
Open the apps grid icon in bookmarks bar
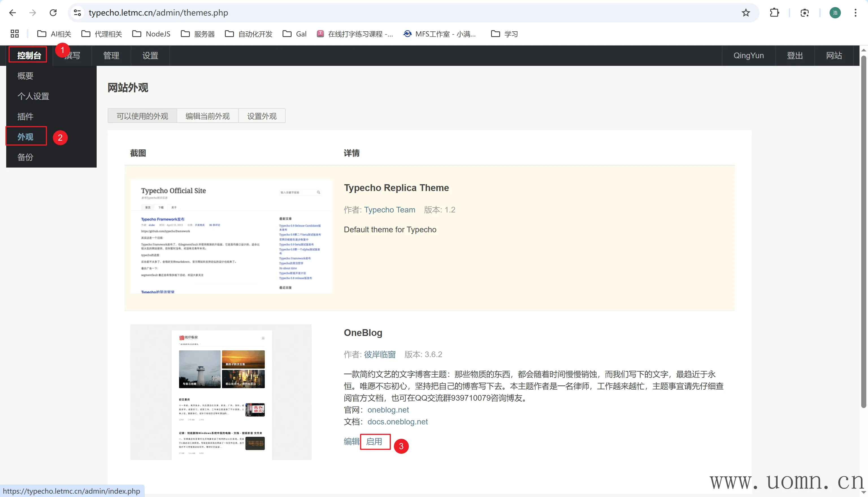pos(15,34)
